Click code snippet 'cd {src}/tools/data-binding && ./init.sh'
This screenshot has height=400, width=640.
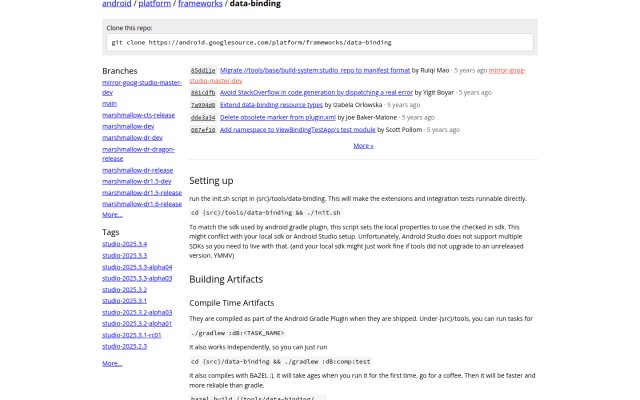(x=266, y=213)
